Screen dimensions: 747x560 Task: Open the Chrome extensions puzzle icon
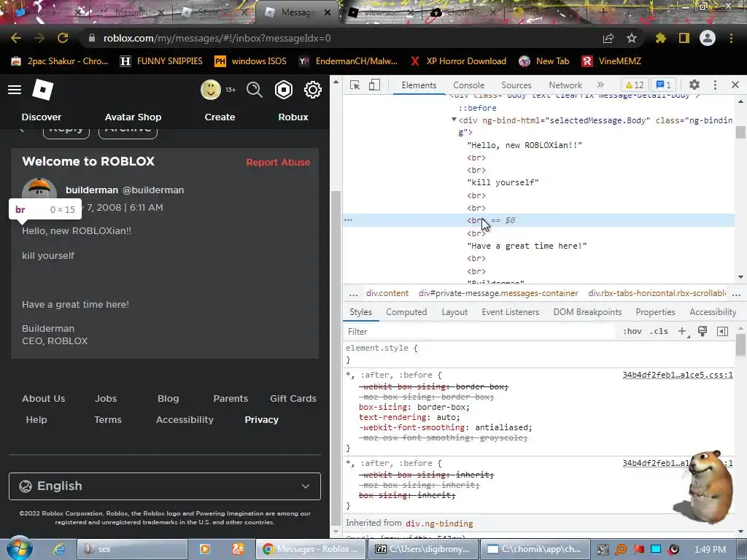coord(660,38)
